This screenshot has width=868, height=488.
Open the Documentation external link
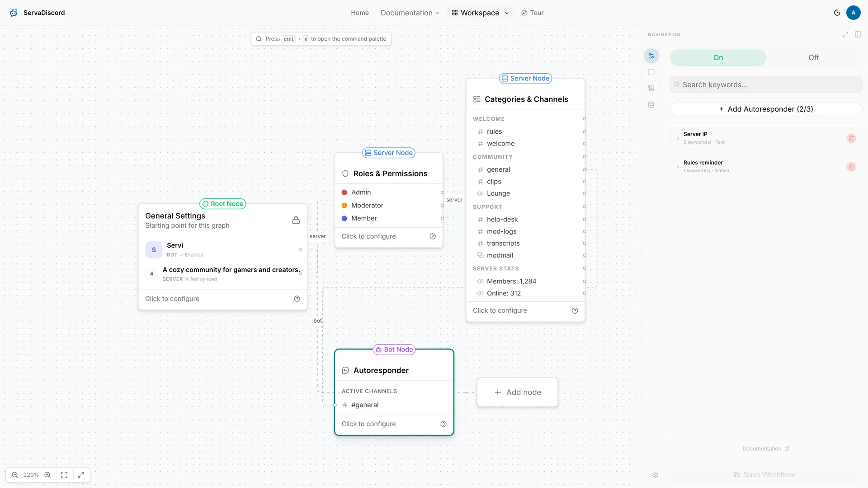click(x=766, y=449)
